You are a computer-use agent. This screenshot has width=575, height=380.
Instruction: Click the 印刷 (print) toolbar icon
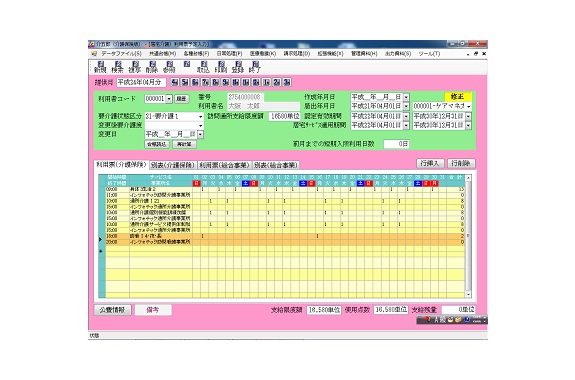pos(221,67)
